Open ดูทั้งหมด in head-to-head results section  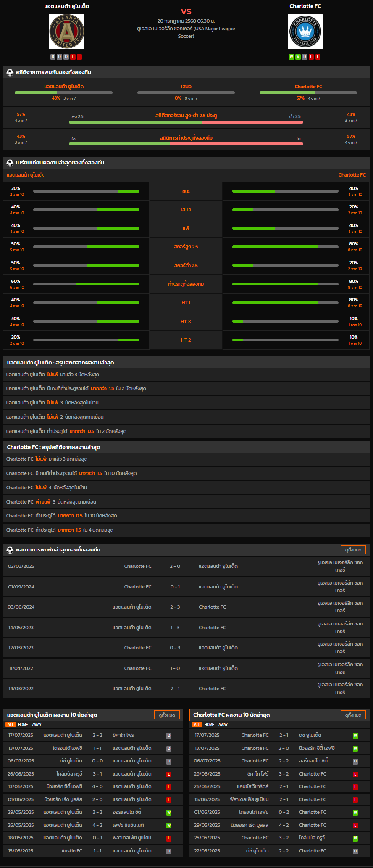[353, 550]
